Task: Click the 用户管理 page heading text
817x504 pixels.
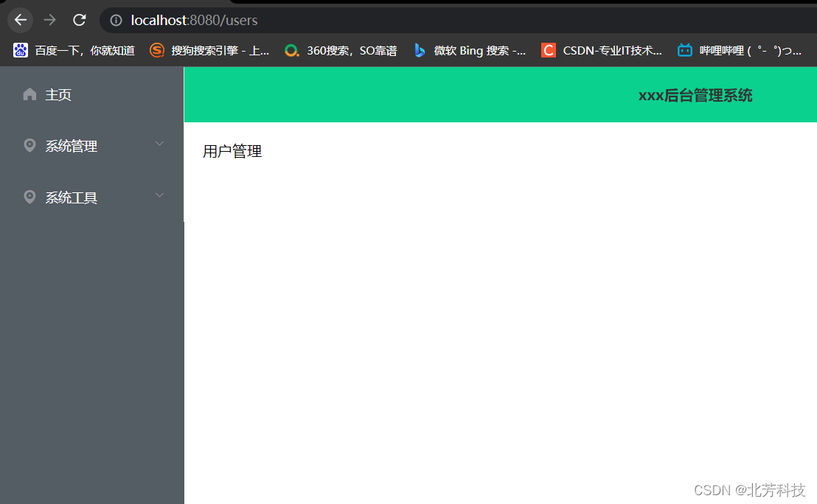Action: (232, 152)
